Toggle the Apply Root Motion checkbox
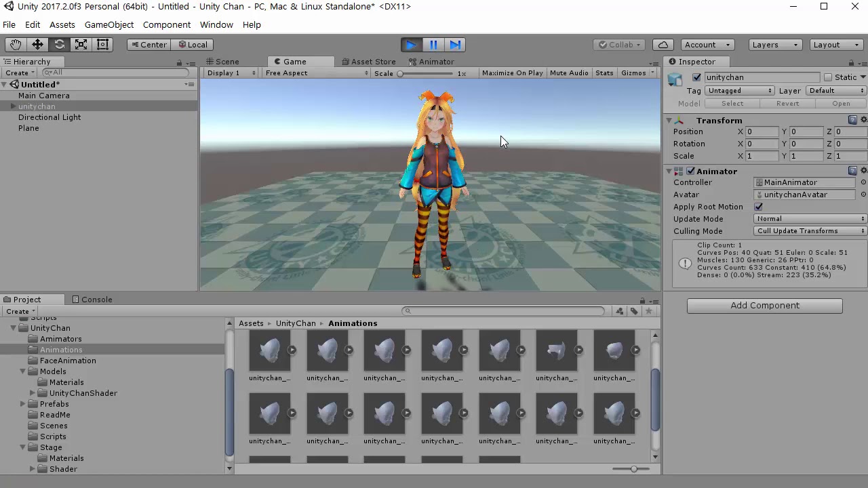This screenshot has height=488, width=868. (758, 207)
